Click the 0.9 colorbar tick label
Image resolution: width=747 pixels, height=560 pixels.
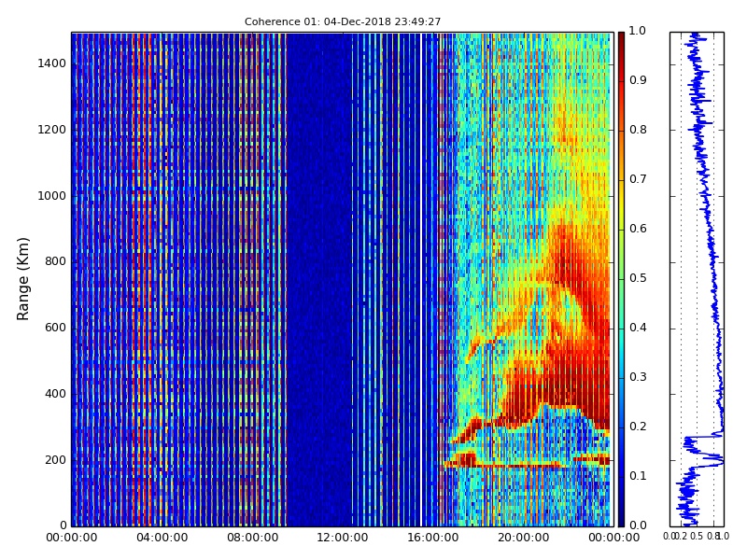coord(638,80)
